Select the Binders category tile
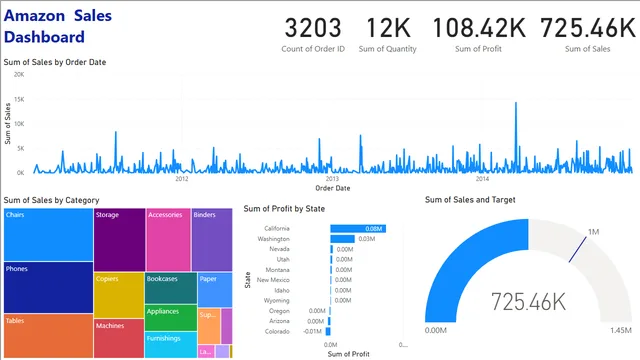640x360 pixels. coord(212,240)
